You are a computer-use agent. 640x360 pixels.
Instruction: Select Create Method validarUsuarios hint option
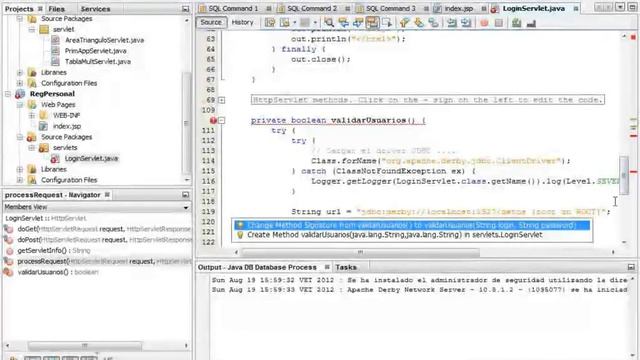point(412,235)
